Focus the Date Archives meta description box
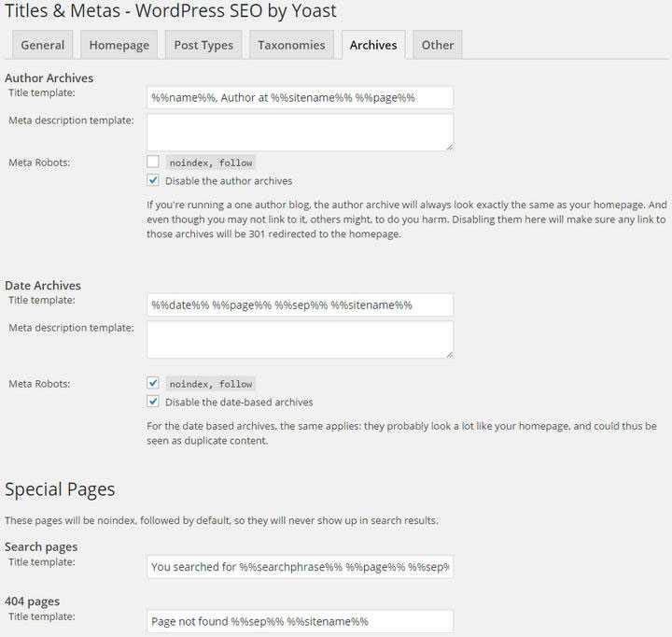Viewport: 672px width, 637px height. coord(300,339)
